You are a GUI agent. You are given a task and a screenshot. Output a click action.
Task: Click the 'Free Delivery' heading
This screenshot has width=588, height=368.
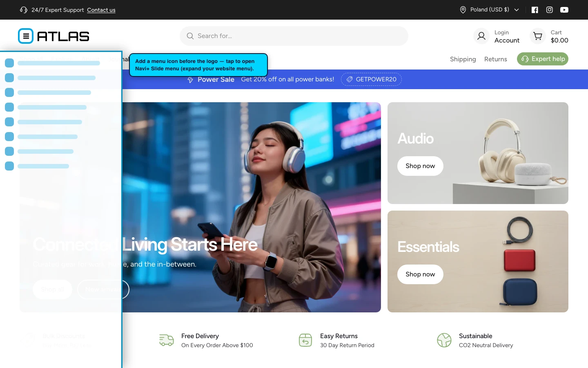pyautogui.click(x=200, y=336)
